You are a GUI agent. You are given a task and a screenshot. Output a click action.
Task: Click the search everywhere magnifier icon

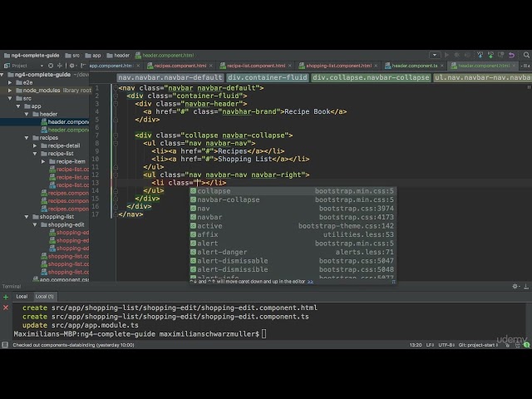tap(525, 55)
